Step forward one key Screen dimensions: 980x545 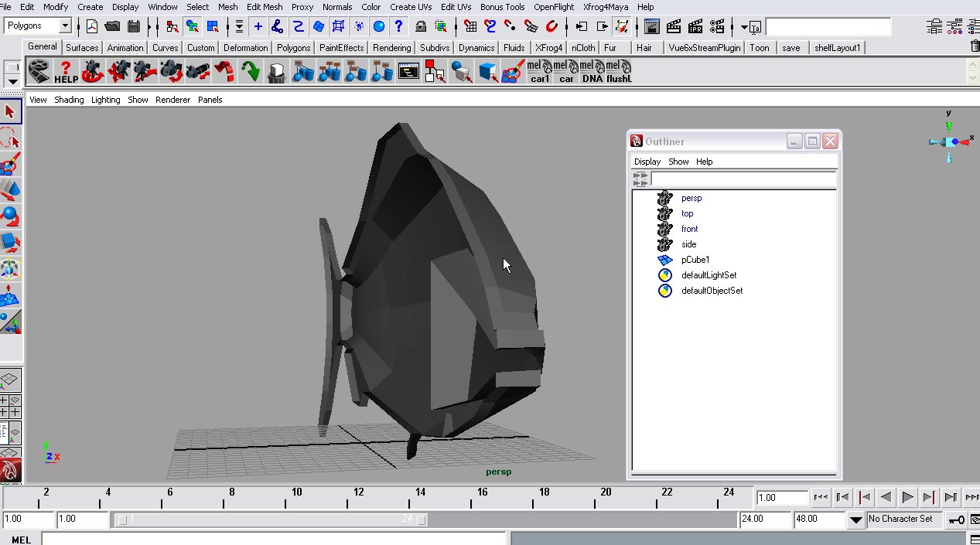point(929,497)
